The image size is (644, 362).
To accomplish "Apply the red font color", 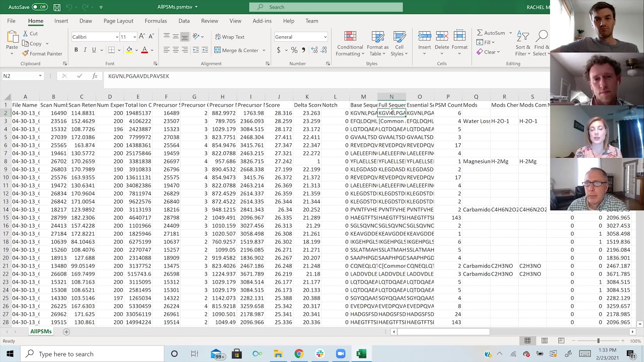I will pos(144,50).
